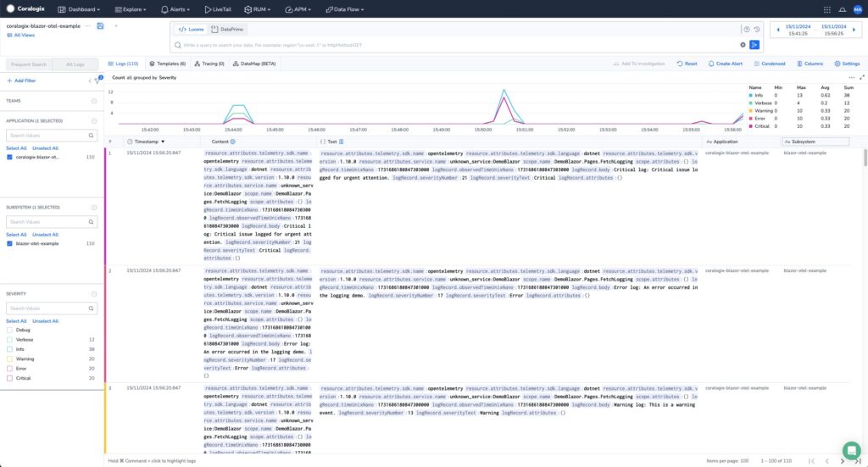This screenshot has width=868, height=467.
Task: Open the RUM menu
Action: pyautogui.click(x=258, y=9)
